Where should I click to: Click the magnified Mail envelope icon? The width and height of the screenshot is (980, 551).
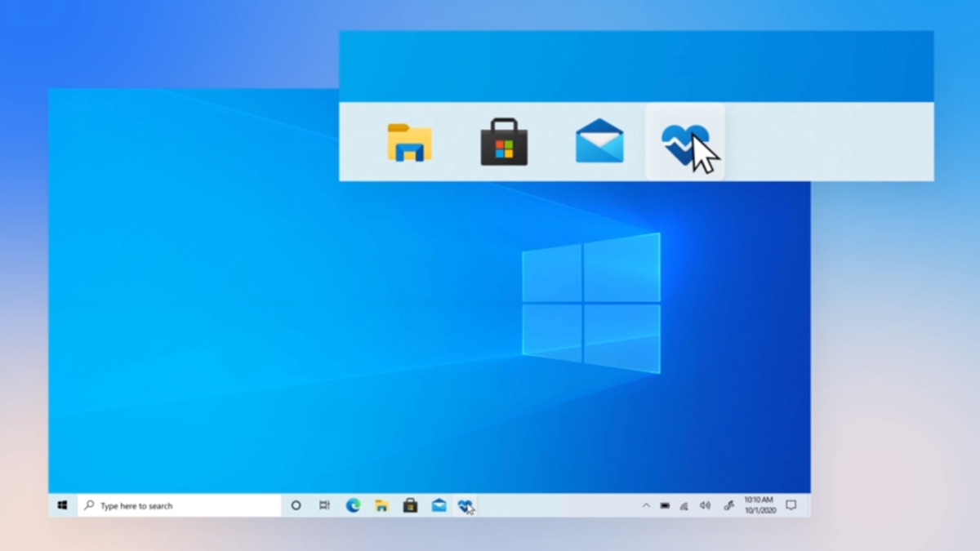tap(599, 140)
